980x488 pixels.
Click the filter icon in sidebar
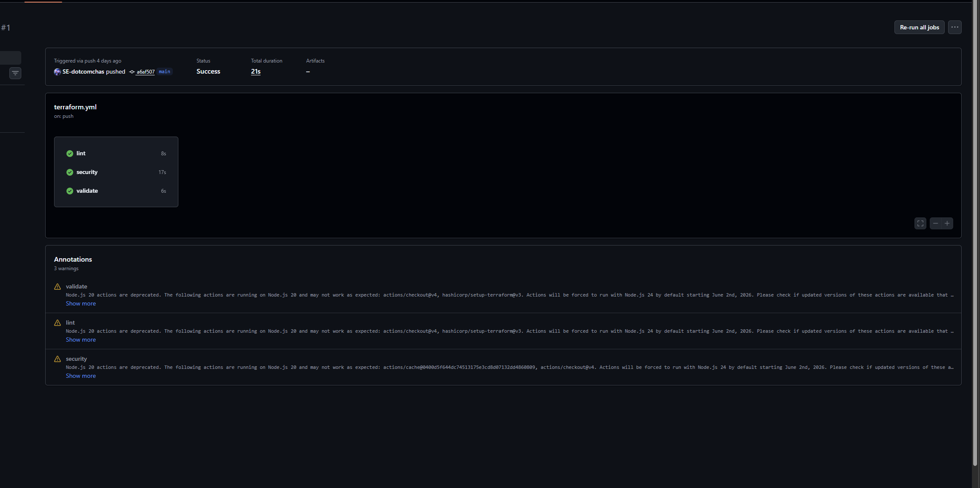(x=15, y=73)
